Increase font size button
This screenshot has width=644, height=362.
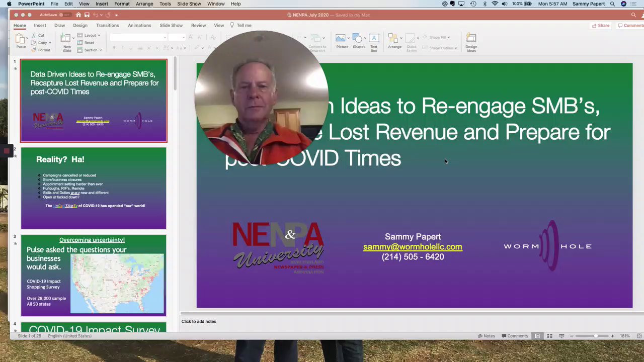pyautogui.click(x=191, y=37)
